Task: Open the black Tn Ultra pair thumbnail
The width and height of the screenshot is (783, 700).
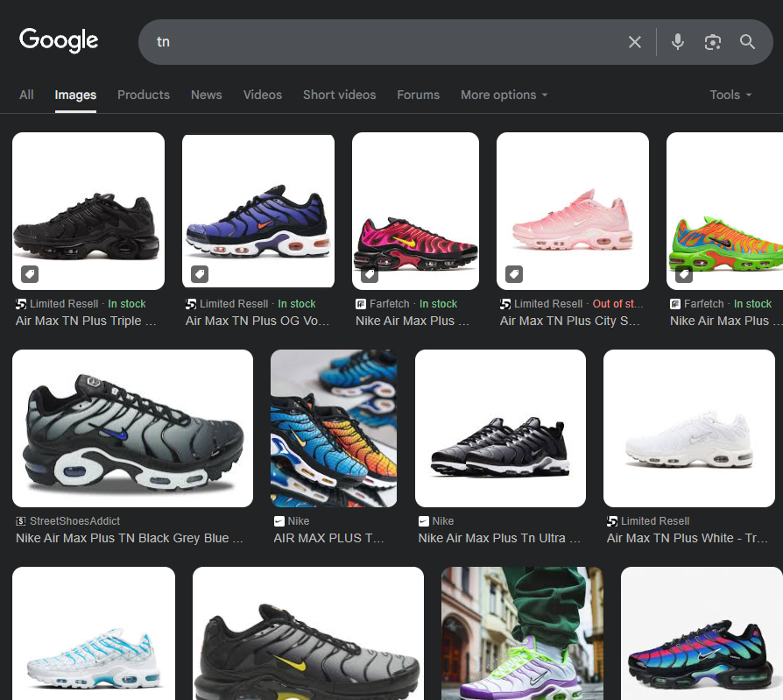Action: pos(500,428)
